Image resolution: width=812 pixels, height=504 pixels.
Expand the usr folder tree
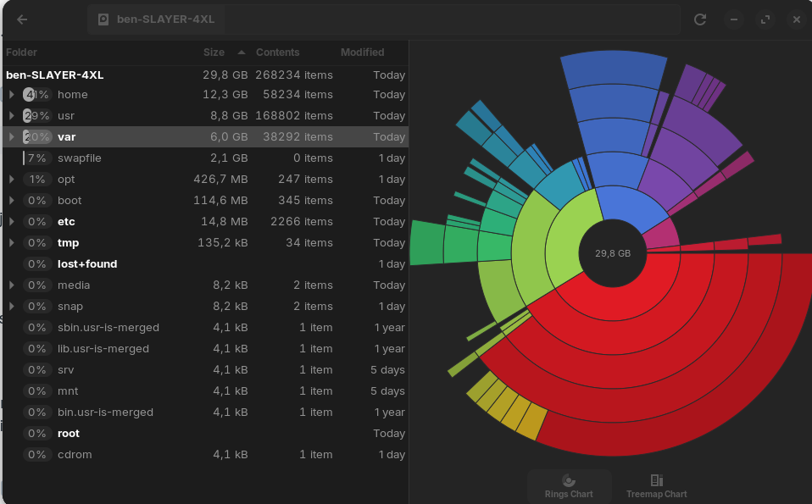(11, 116)
